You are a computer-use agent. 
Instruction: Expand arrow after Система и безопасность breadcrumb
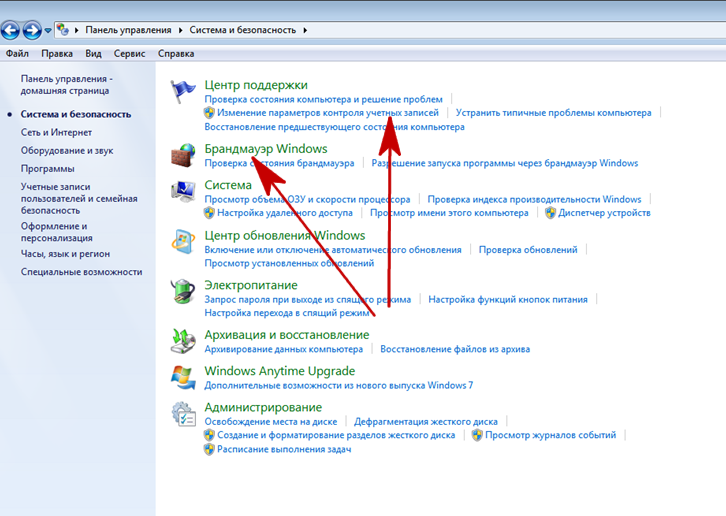305,30
